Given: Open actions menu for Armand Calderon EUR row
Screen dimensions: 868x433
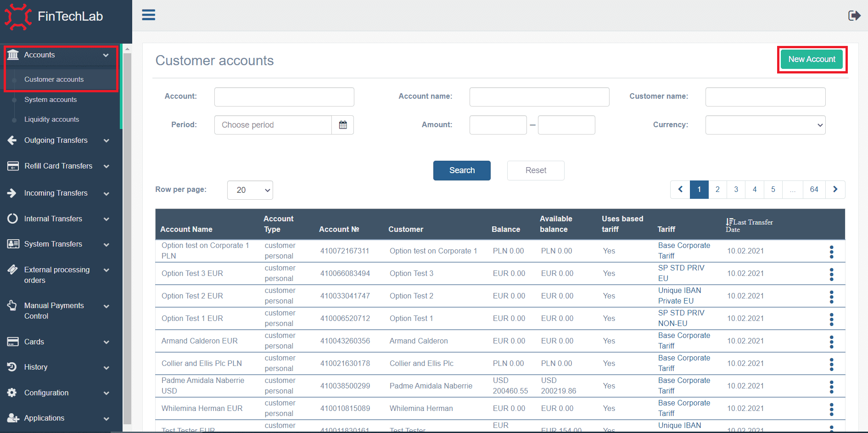Looking at the screenshot, I should [831, 342].
